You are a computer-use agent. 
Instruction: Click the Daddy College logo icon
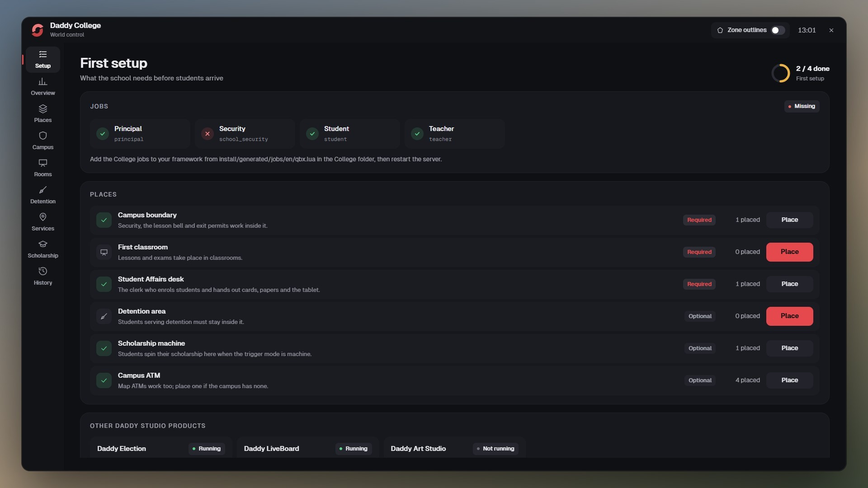tap(38, 30)
